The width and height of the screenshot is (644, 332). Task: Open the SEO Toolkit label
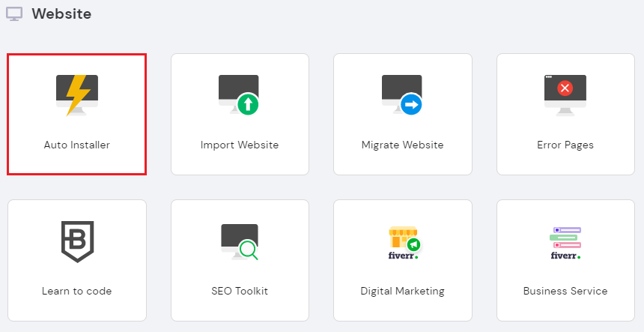pyautogui.click(x=240, y=291)
